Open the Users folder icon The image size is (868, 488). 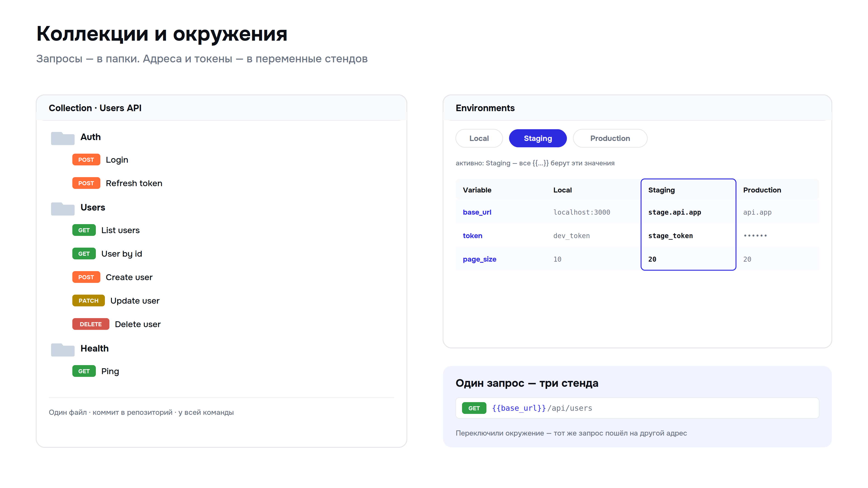point(63,209)
